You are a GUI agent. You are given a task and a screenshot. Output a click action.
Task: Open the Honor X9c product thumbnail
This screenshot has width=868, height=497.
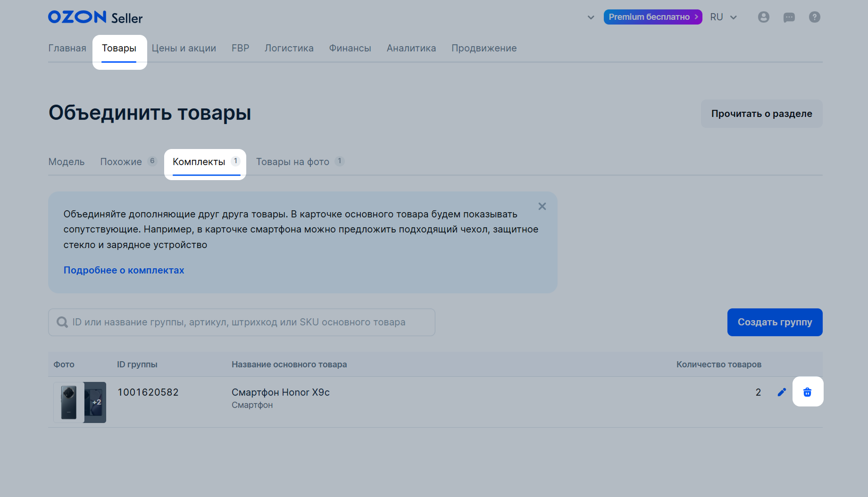click(x=68, y=402)
